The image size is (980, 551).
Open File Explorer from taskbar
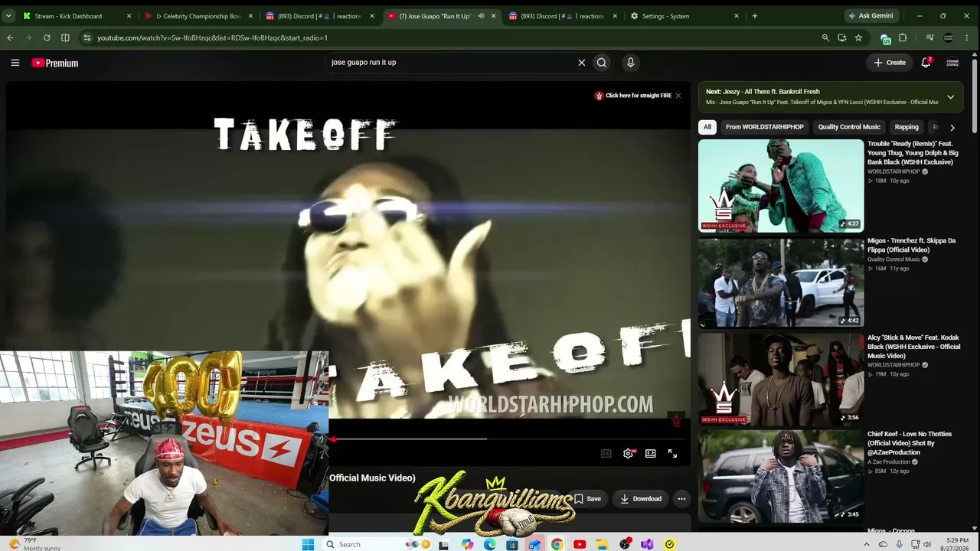[x=602, y=544]
